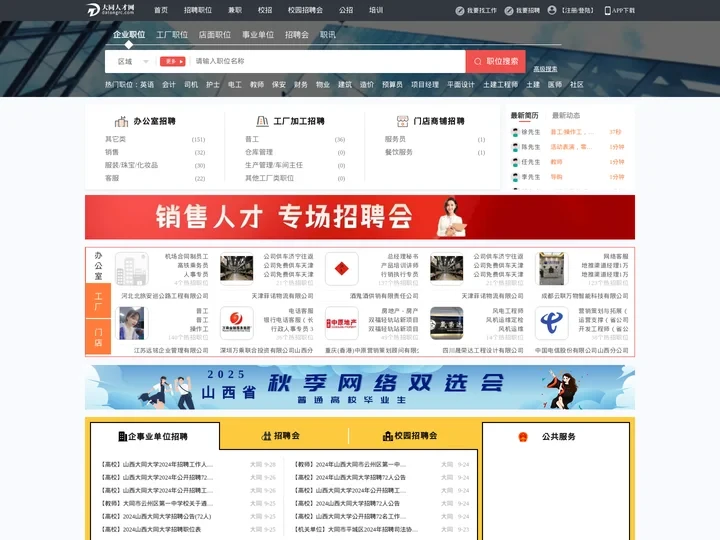Open the 区域 region dropdown
This screenshot has height=540, width=720.
(133, 62)
